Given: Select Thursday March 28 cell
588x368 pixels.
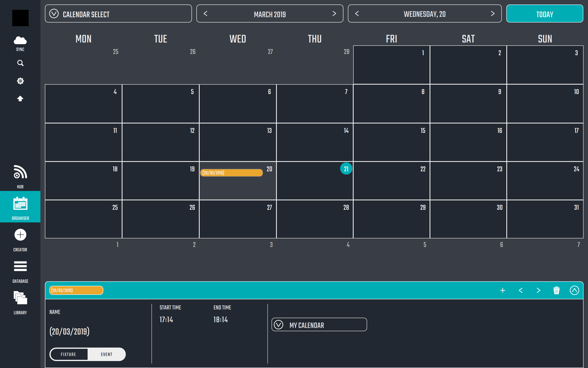Looking at the screenshot, I should 315,219.
